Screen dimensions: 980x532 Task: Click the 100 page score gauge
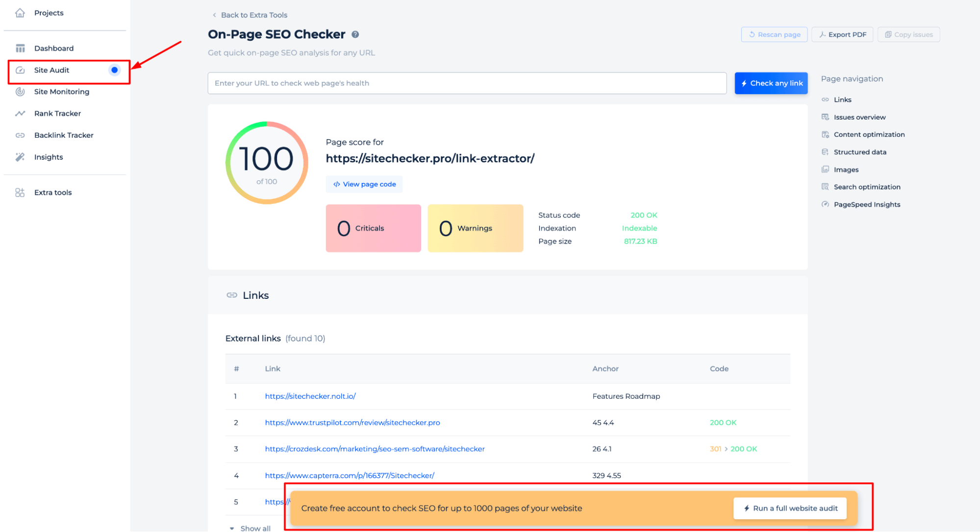coord(267,163)
